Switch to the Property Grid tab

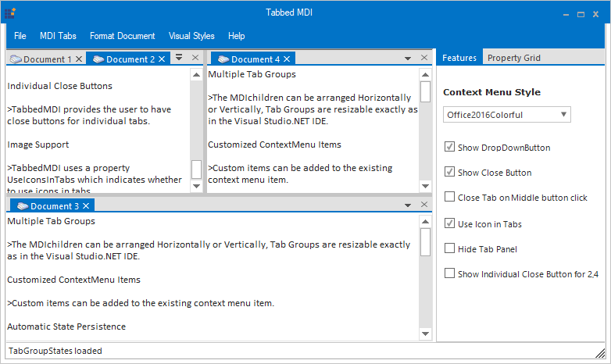click(x=513, y=58)
